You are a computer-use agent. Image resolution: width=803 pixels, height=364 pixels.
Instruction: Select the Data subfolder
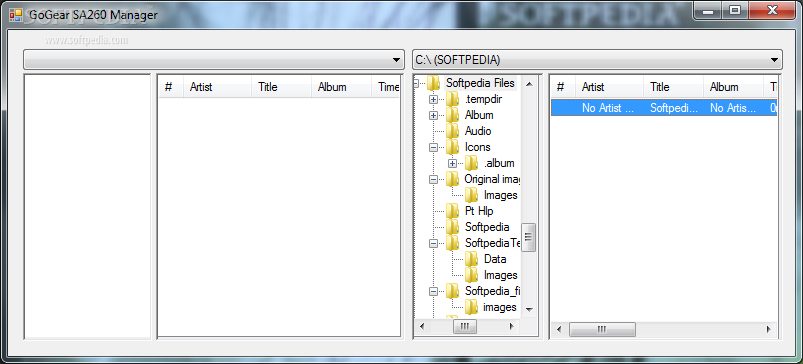495,259
